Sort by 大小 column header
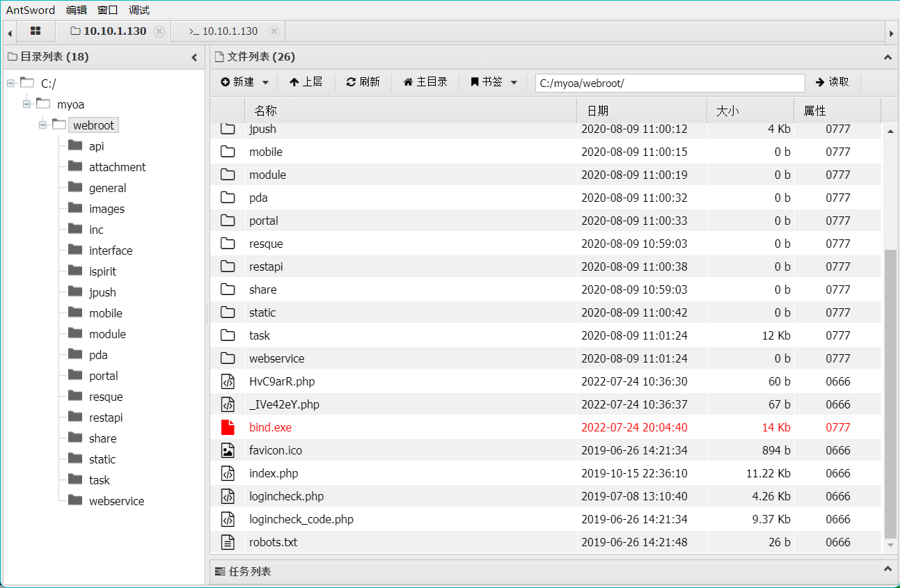The height and width of the screenshot is (588, 900). pos(750,111)
